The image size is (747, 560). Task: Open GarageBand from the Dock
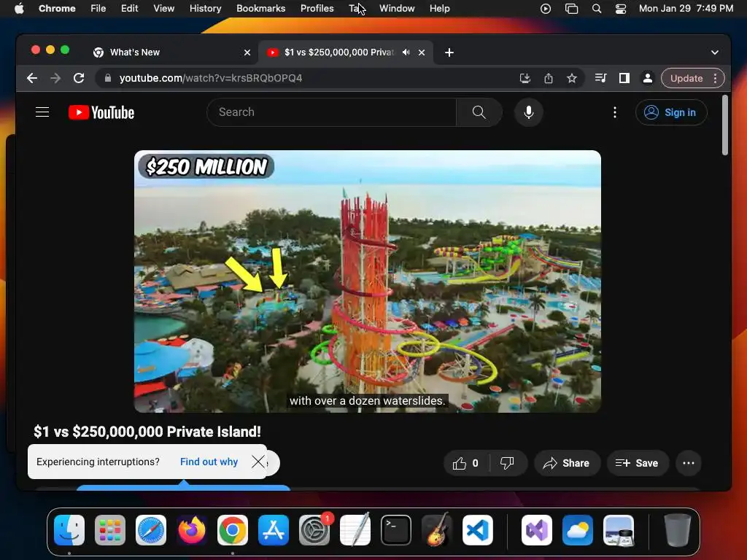[437, 530]
